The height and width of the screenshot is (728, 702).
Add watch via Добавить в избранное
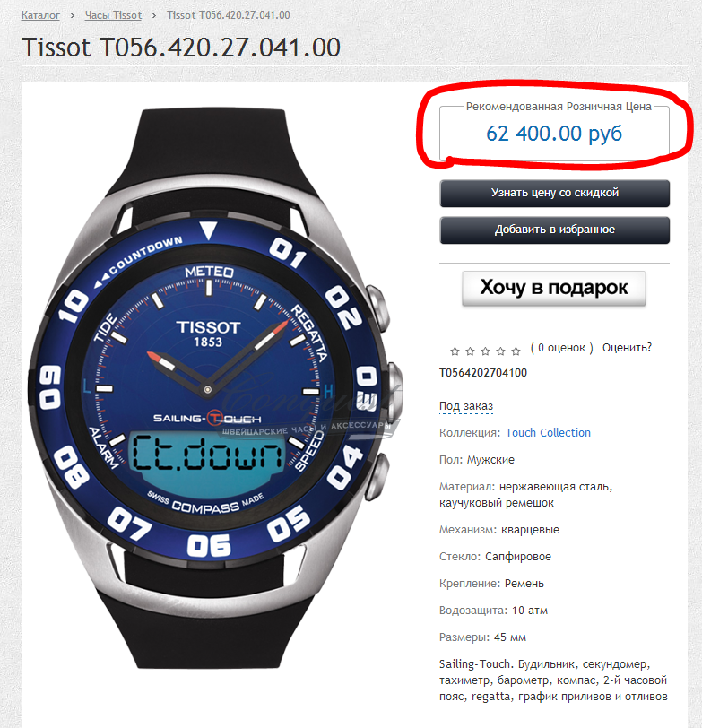[554, 230]
